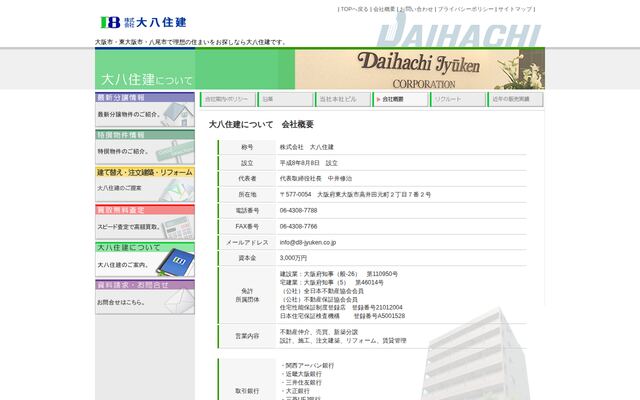Screen dimensions: 640x400
Task: Click the email address info@d8-jyuken.co.jp
Action: (308, 242)
